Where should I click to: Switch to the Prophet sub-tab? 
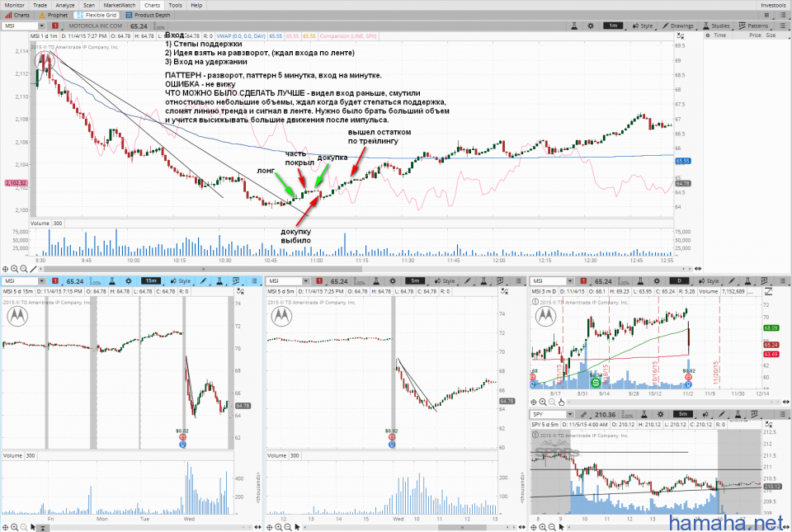click(54, 15)
